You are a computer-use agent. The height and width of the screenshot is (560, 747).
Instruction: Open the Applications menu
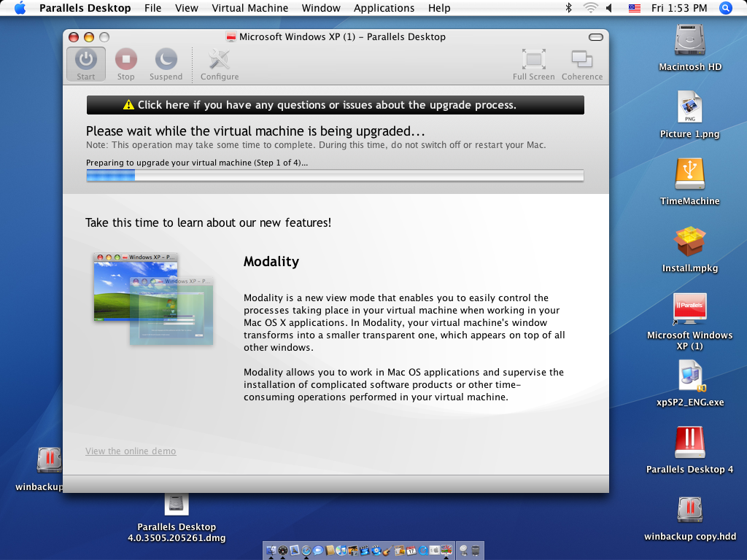tap(384, 8)
